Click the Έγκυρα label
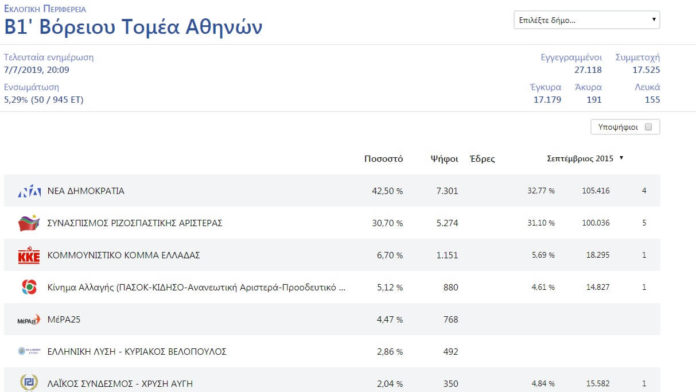 (x=546, y=87)
